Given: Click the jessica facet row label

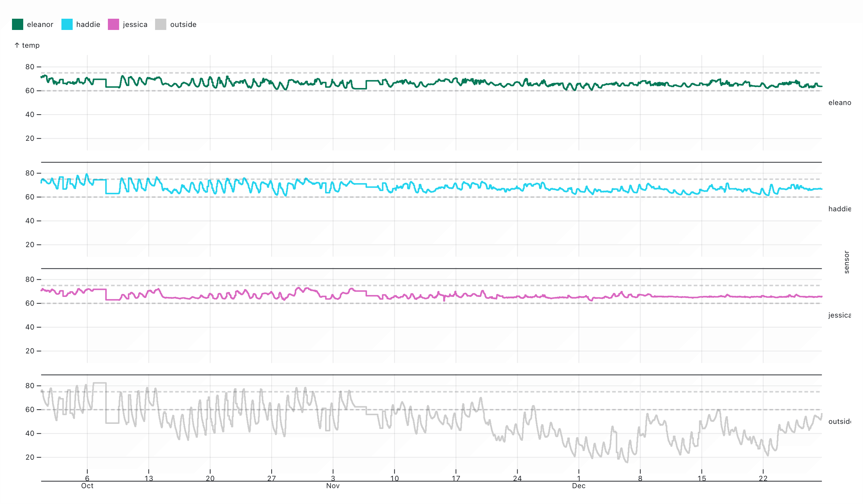Looking at the screenshot, I should (839, 315).
